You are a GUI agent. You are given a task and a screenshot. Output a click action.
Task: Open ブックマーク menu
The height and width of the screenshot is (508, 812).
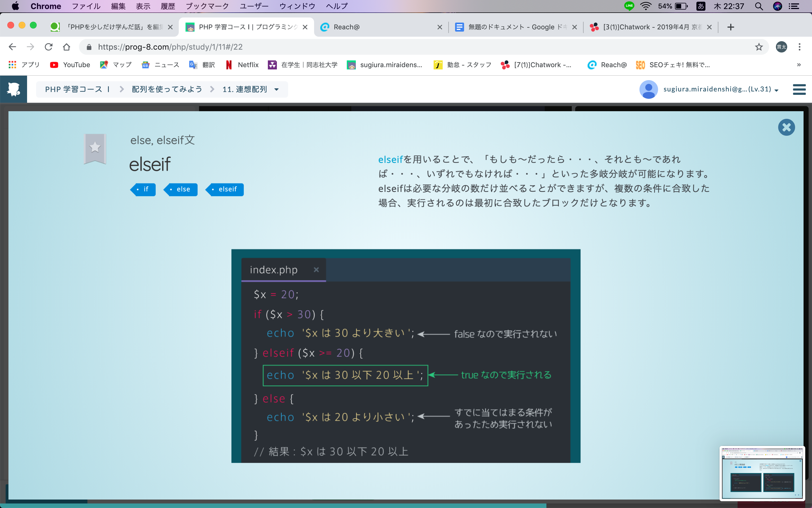[207, 6]
